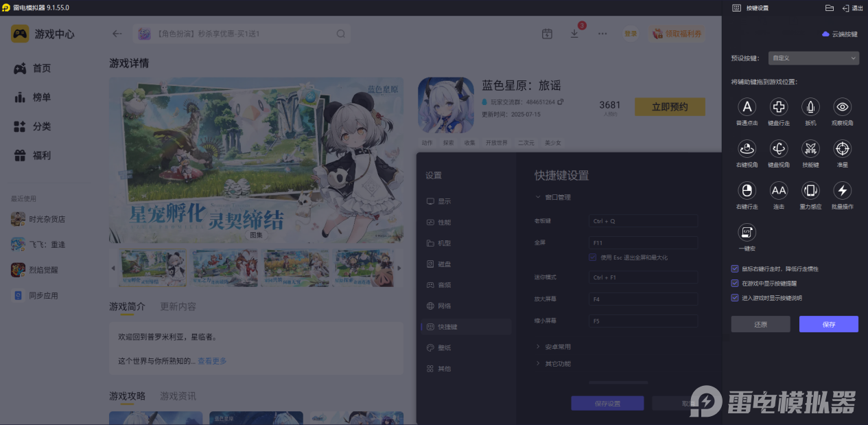Enable 使用 Esc 退出全屏和最大化 checkbox
This screenshot has height=425, width=868.
point(591,257)
